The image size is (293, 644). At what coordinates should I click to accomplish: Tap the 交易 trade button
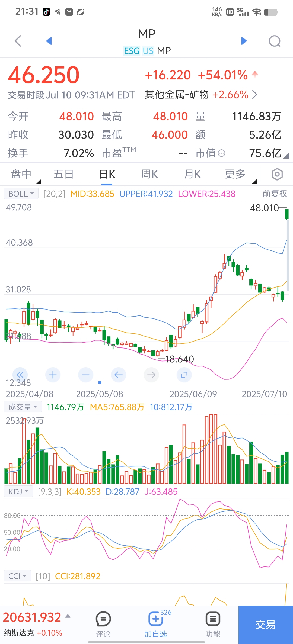(266, 624)
